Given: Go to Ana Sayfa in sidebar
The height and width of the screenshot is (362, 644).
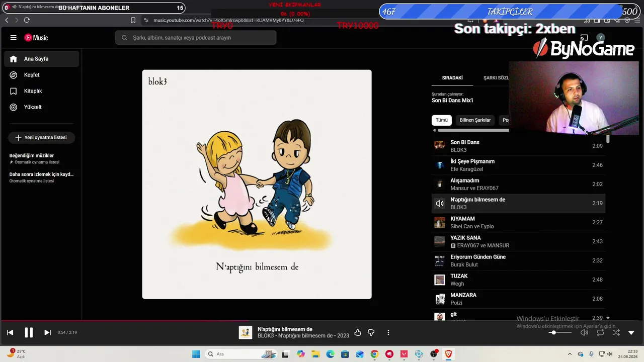Looking at the screenshot, I should 42,59.
